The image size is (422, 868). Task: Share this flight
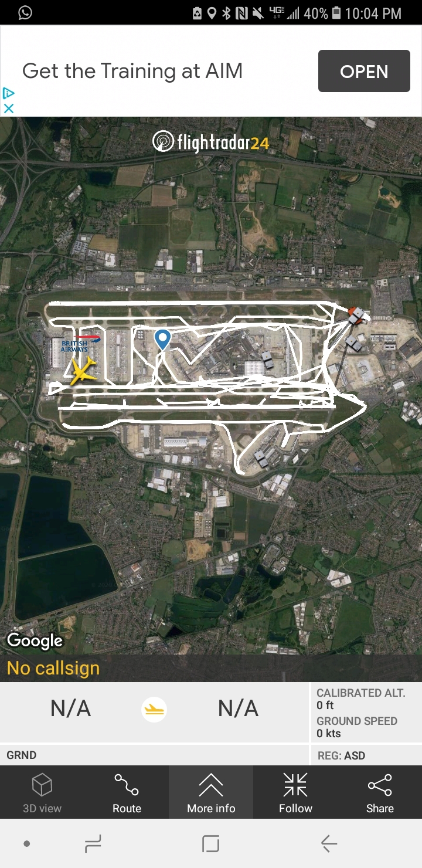[x=380, y=792]
